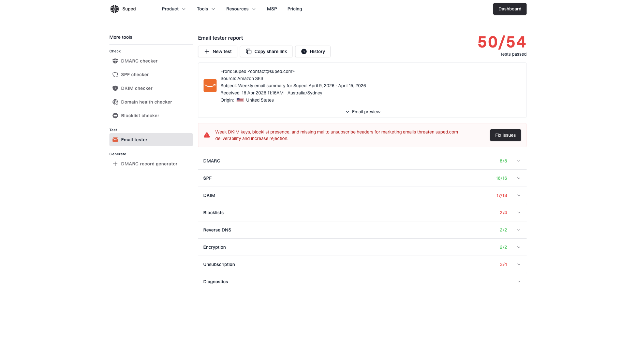Click the Received date line
This screenshot has height=364, width=636.
271,93
